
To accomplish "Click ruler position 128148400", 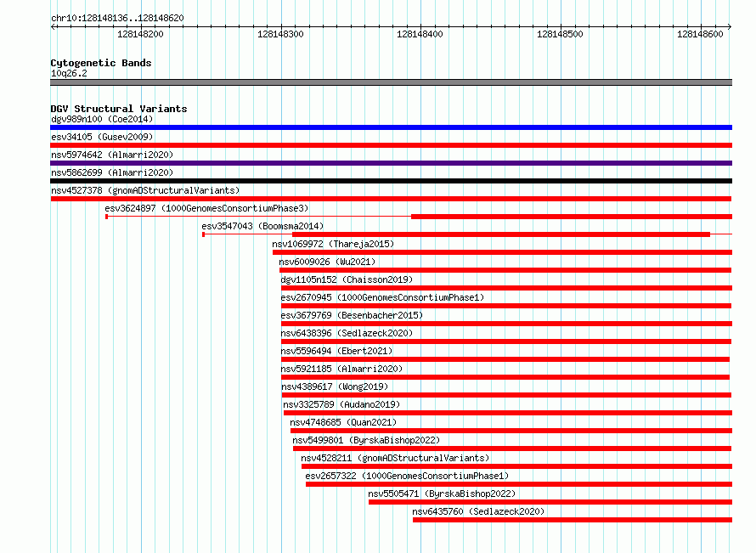I will click(420, 34).
